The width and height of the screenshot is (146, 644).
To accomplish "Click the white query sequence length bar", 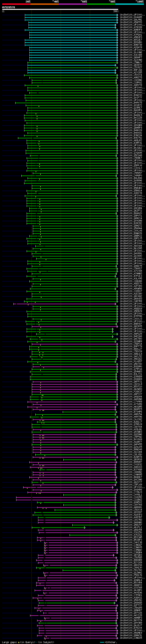I will pyautogui.click(x=60, y=10).
